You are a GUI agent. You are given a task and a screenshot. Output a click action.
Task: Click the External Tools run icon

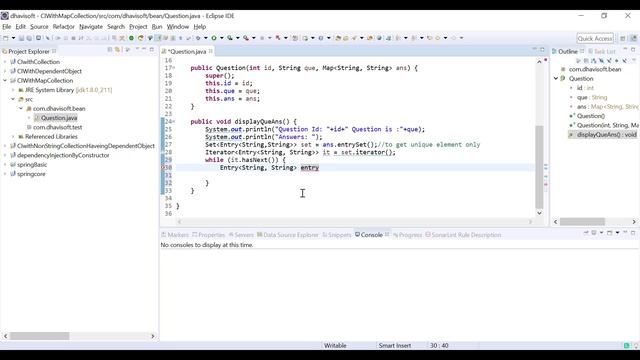point(246,38)
